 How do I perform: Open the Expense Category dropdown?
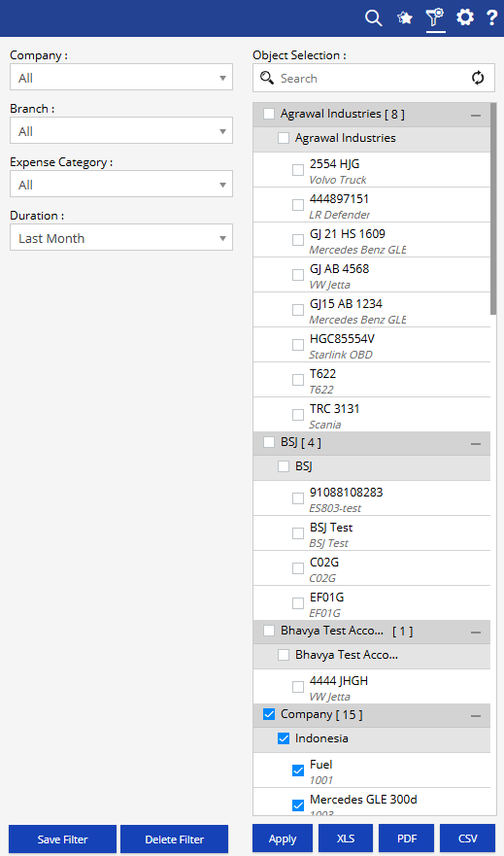tap(121, 184)
